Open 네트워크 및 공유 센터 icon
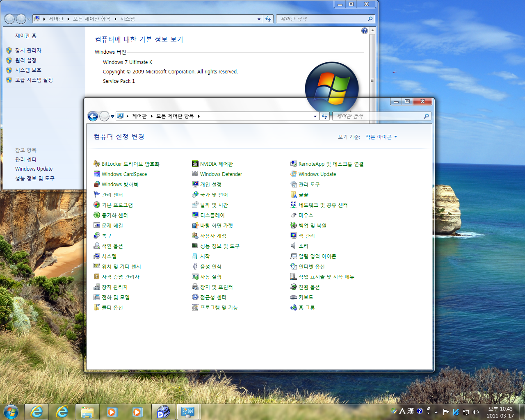 294,205
